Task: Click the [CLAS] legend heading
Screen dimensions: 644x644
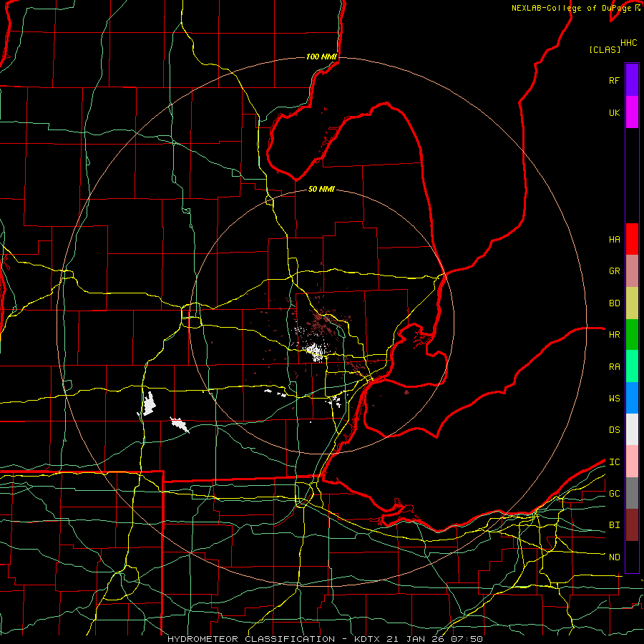Action: 605,49
